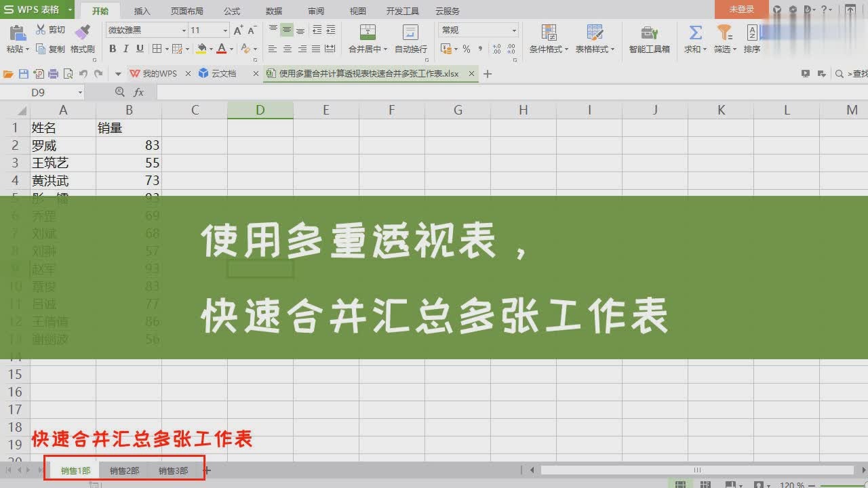868x488 pixels.
Task: Expand quick access toolbar customize arrow
Action: tap(118, 73)
